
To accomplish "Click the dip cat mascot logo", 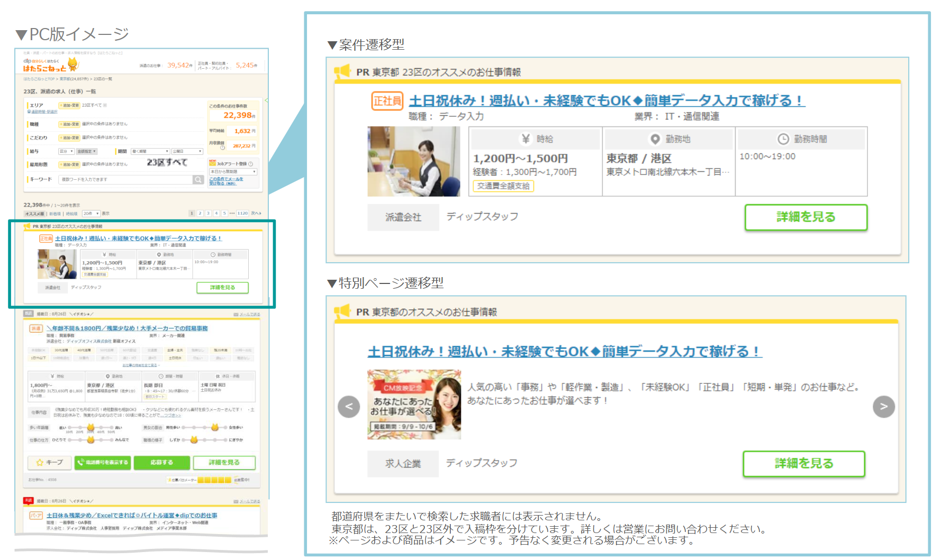I will [x=73, y=63].
